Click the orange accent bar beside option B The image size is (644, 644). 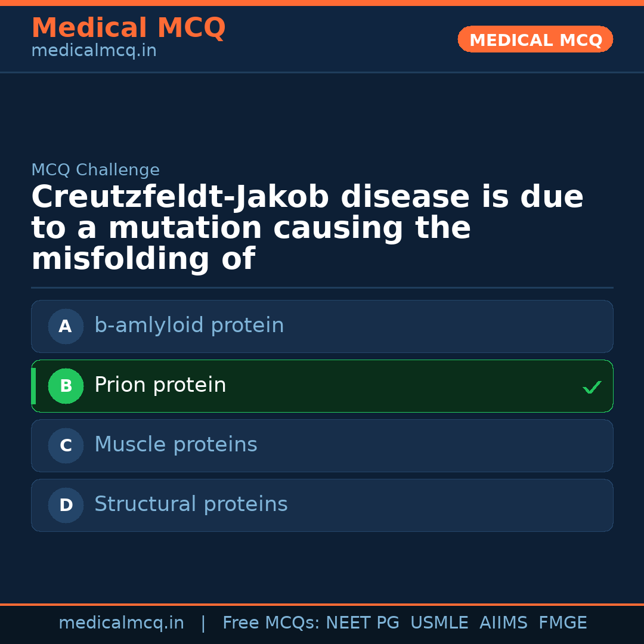click(33, 386)
